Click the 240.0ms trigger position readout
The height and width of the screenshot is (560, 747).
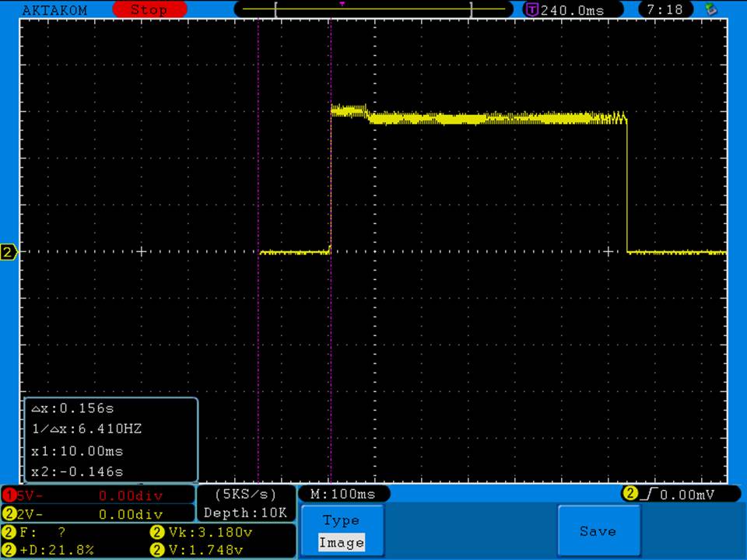click(572, 10)
